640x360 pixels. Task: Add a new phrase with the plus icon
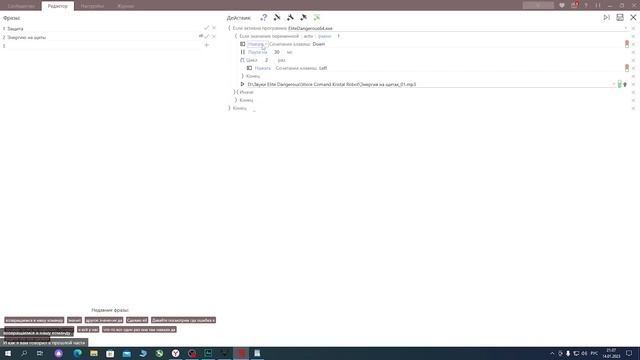[x=207, y=45]
